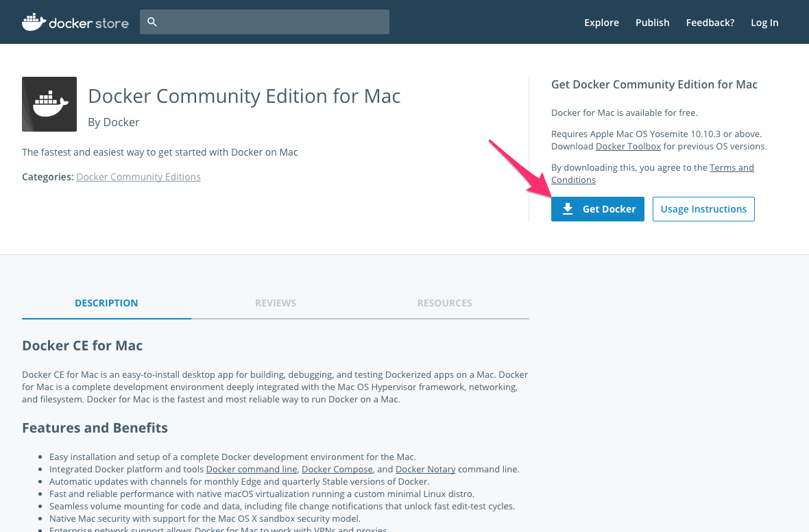809x532 pixels.
Task: Click the 'Docker Community Edition for Mac' title
Action: (x=244, y=96)
